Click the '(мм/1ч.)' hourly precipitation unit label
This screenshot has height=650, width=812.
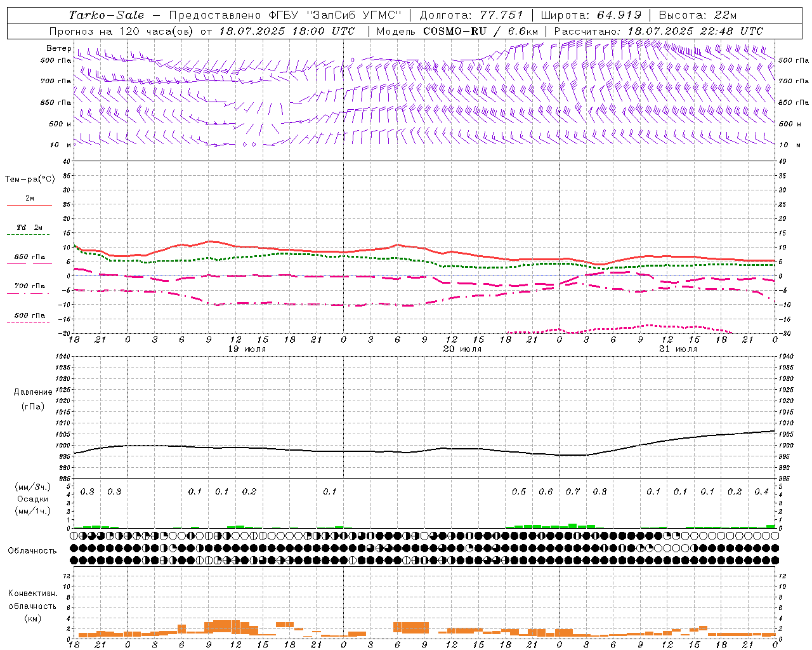coord(34,511)
